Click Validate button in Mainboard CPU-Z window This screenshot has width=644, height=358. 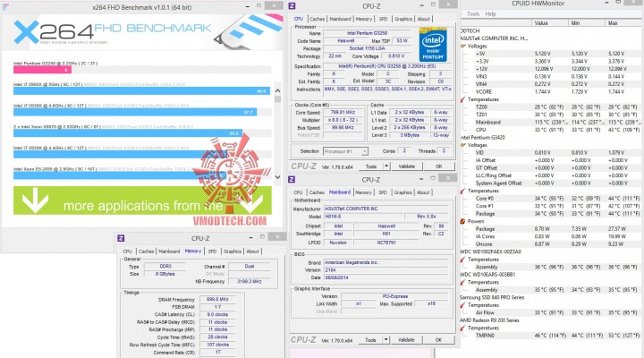[x=406, y=340]
